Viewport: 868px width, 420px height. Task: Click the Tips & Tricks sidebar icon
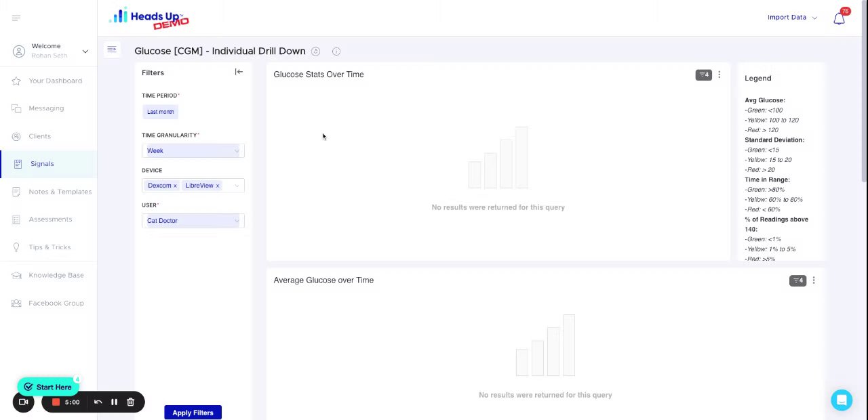click(16, 247)
